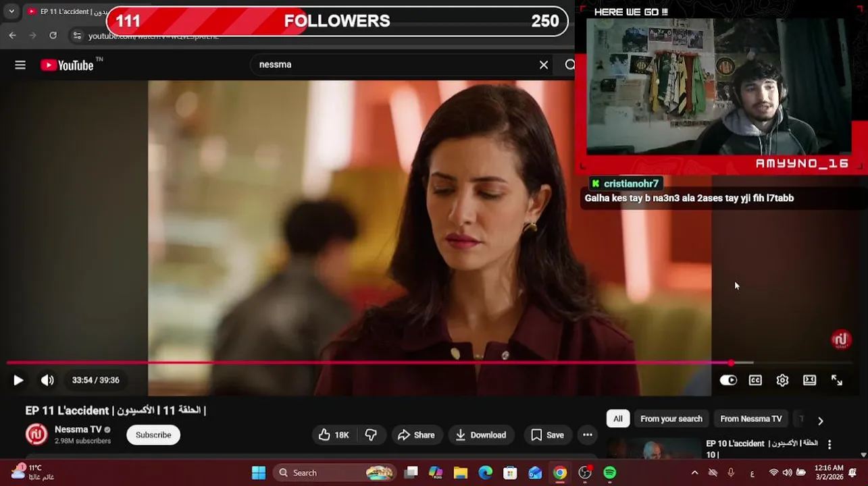Click the 33:54 / 39:36 time display

[96, 381]
